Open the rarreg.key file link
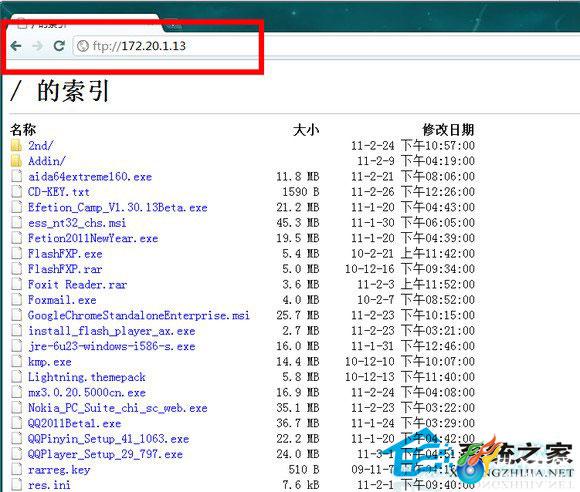This screenshot has height=492, width=580. 59,470
